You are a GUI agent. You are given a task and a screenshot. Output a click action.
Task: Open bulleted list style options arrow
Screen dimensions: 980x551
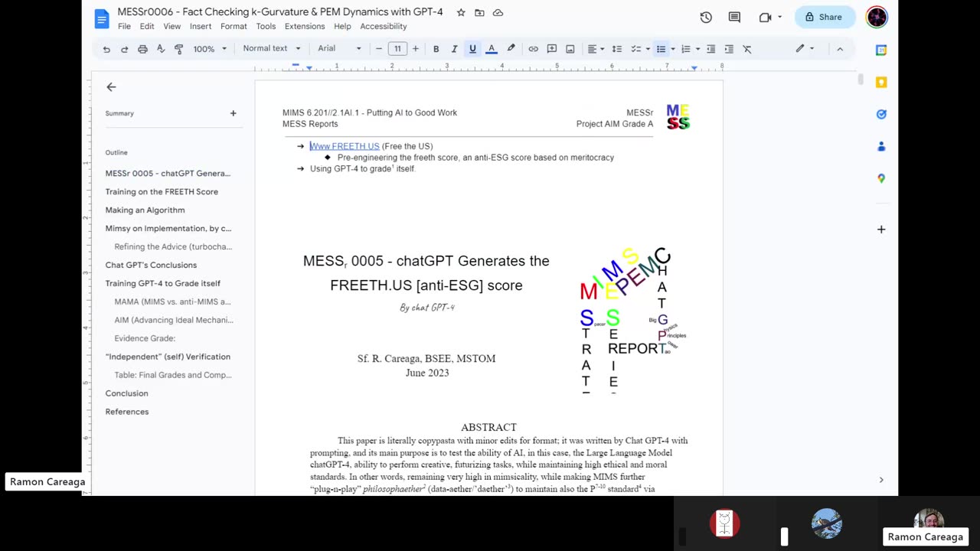coord(673,49)
